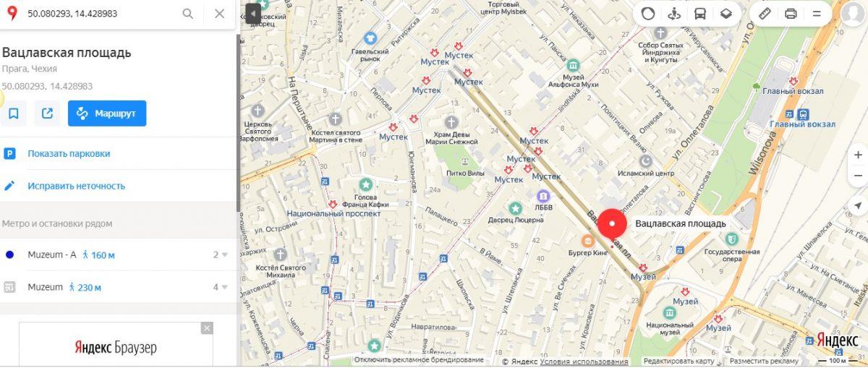Click Исправить неточность link

[x=77, y=186]
